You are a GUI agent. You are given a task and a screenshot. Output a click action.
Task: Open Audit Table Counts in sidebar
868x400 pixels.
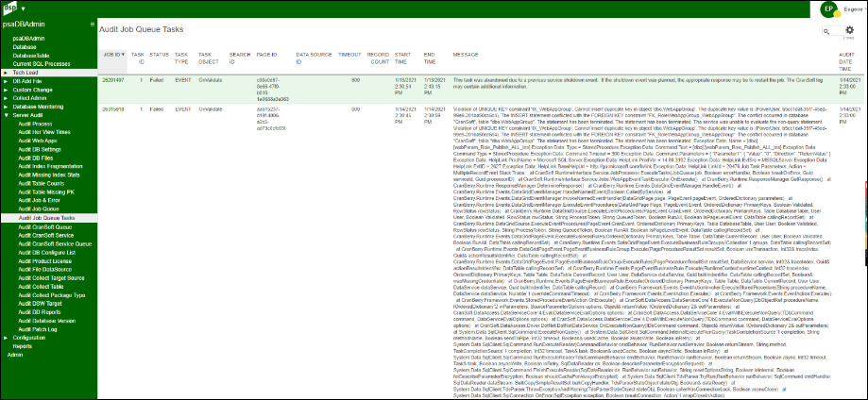click(41, 184)
